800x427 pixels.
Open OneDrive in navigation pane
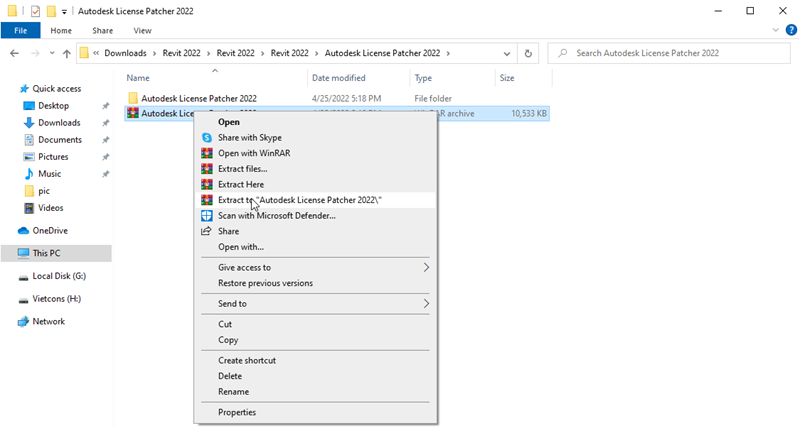click(50, 230)
